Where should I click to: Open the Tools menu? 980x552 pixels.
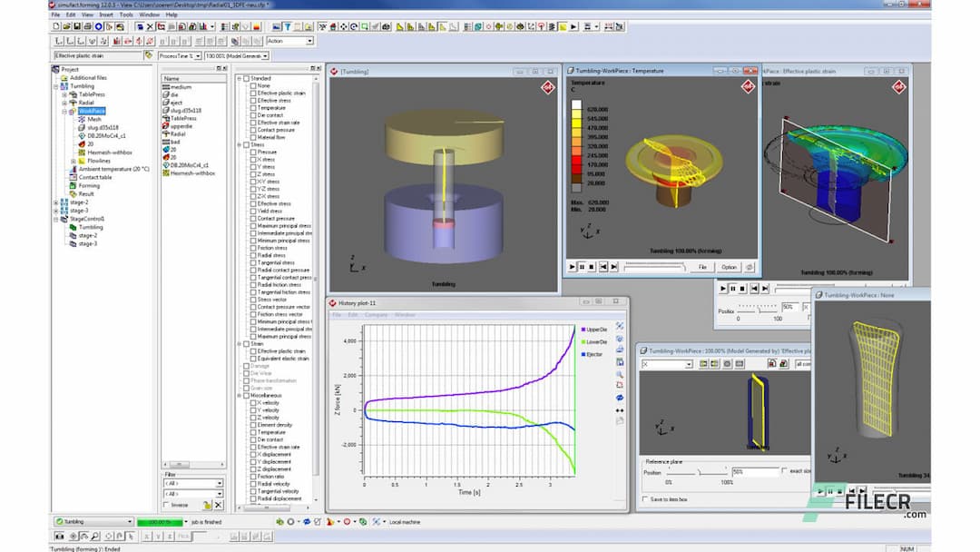[x=126, y=15]
